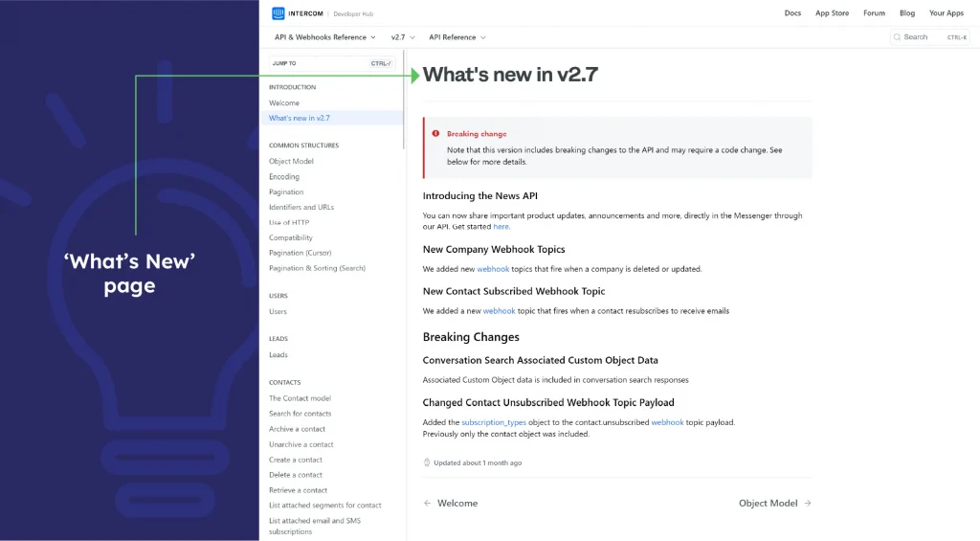Open the API Reference dropdown
This screenshot has height=541, width=980.
point(457,37)
